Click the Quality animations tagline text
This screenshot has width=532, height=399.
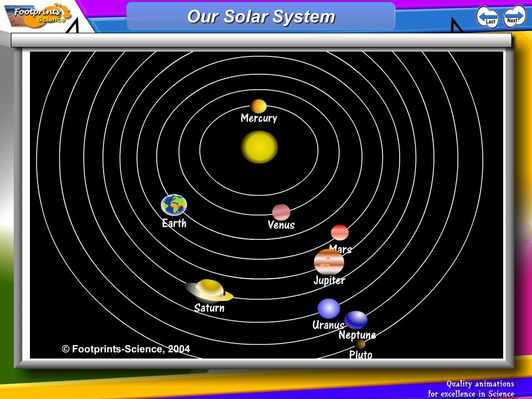tap(471, 389)
